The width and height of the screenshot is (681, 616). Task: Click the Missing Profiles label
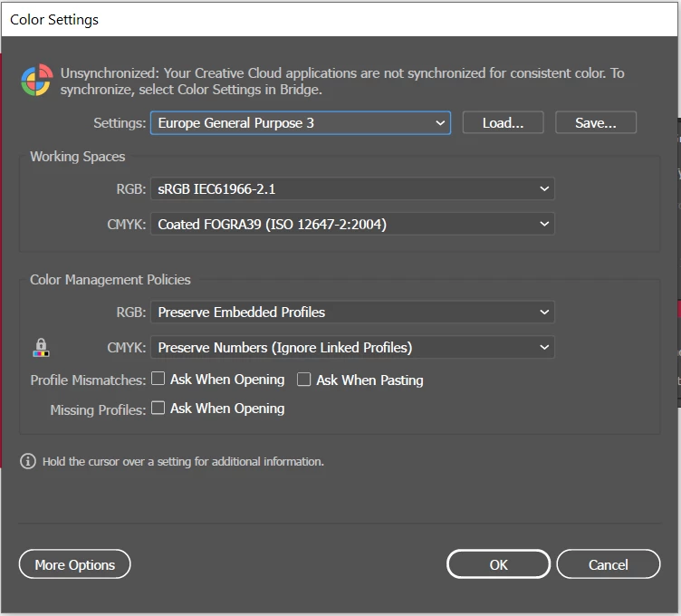[x=98, y=409]
